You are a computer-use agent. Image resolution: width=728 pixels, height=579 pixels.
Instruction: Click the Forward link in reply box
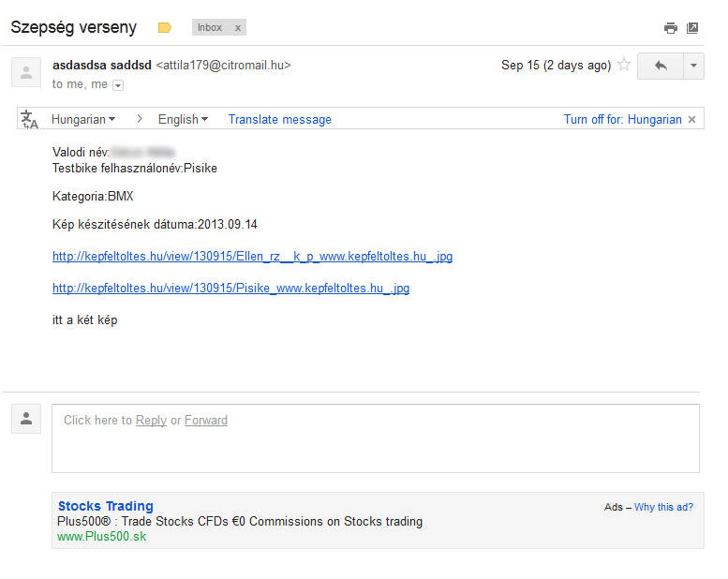[206, 421]
